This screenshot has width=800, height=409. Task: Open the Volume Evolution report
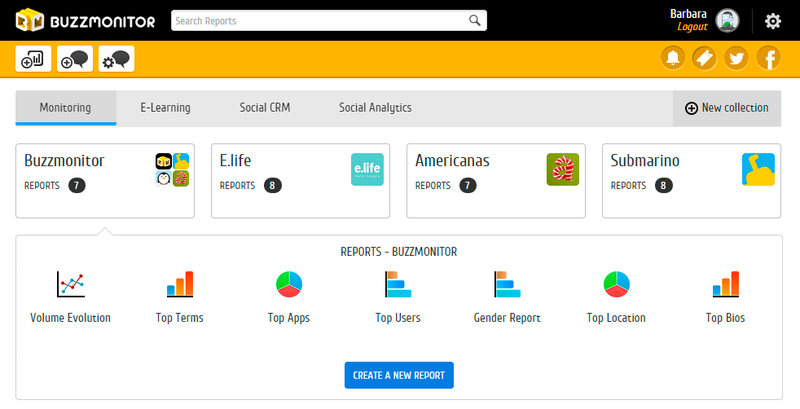click(70, 297)
